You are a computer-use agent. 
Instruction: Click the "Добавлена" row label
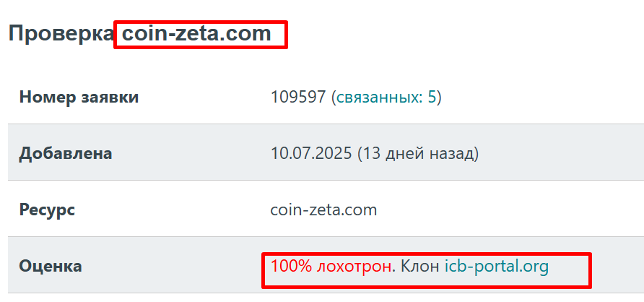66,153
